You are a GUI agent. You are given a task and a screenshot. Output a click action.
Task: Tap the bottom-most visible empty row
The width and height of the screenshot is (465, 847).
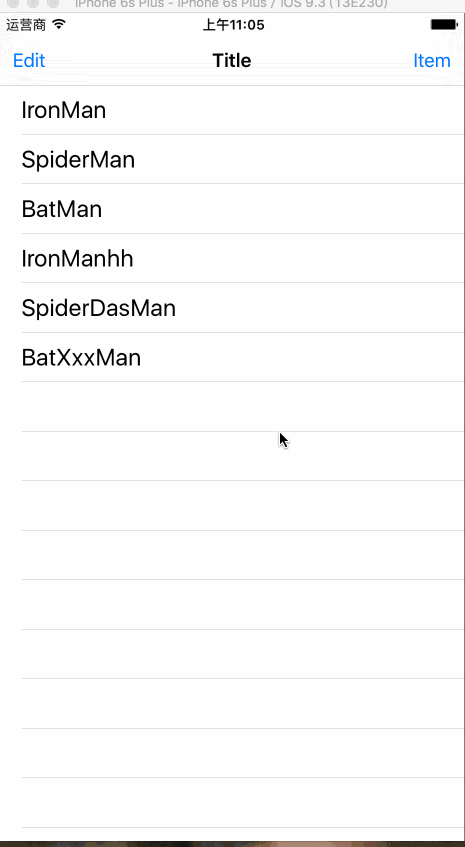232,803
